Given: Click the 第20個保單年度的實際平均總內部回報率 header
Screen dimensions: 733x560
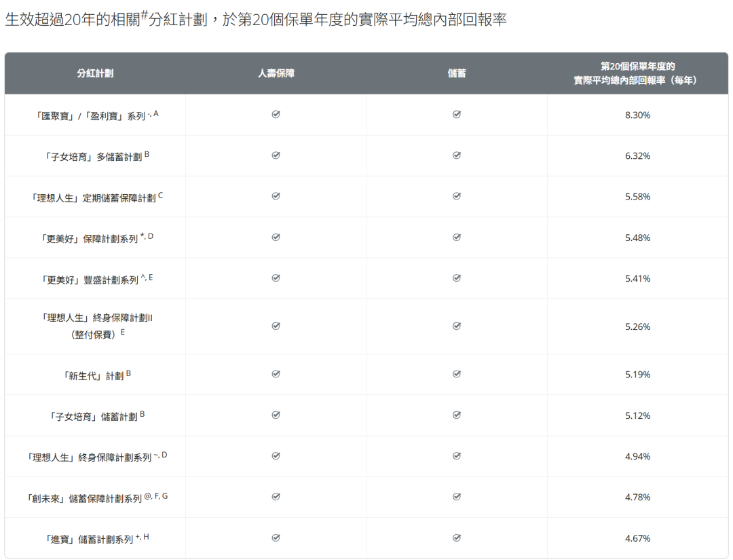Looking at the screenshot, I should [x=637, y=73].
